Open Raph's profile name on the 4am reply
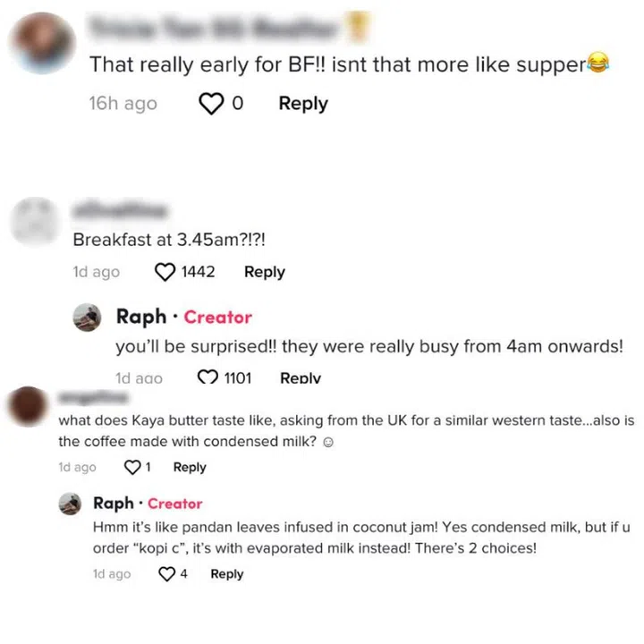This screenshot has height=644, width=644. [x=141, y=318]
